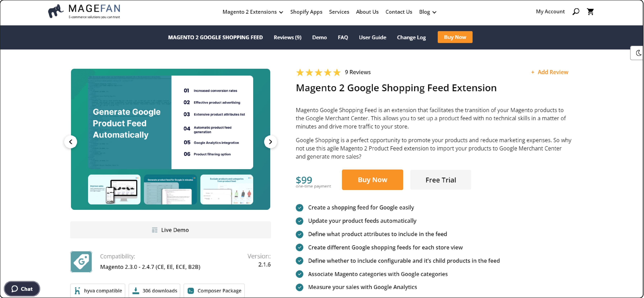Screen dimensions: 644x298
Task: Click the Google Shopping tag extension icon
Action: point(81,261)
